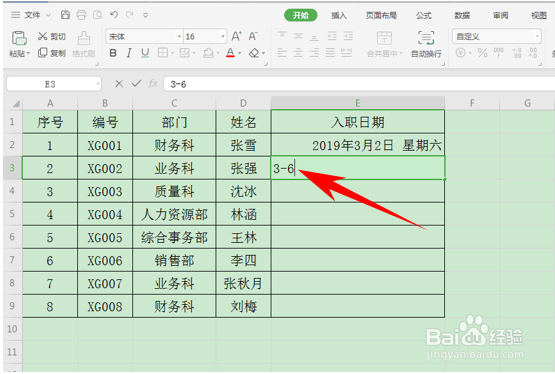Switch to the Review (审阅) tab
Screen dimensions: 555x374
500,15
